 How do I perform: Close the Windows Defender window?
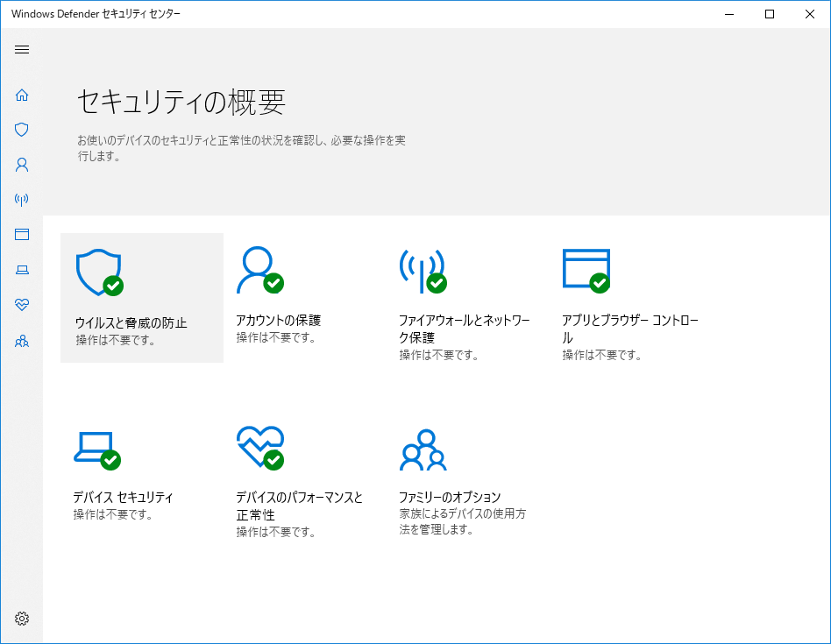(810, 14)
